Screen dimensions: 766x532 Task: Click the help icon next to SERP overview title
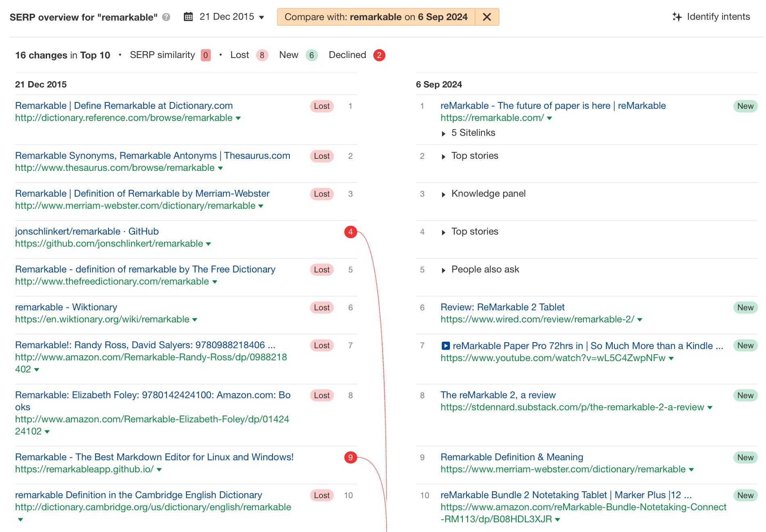click(166, 17)
